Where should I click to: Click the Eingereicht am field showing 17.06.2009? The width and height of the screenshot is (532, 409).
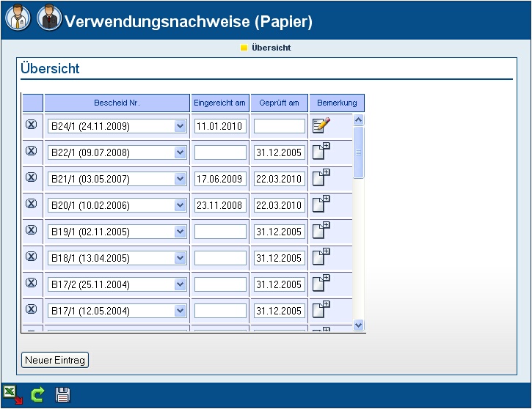pos(220,180)
